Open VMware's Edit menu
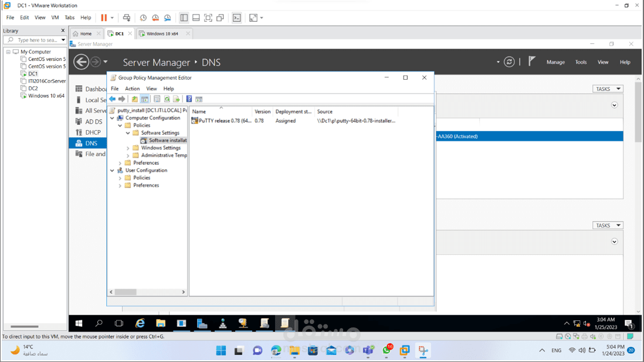 [x=24, y=18]
